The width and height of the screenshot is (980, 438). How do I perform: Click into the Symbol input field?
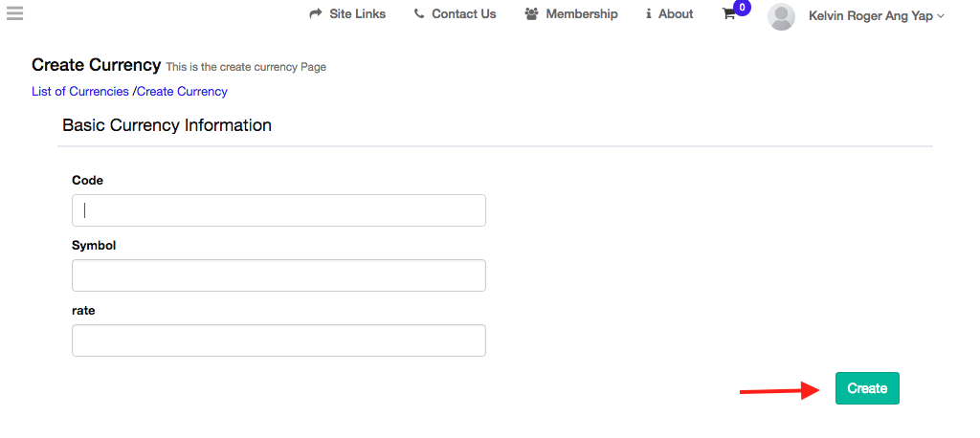[x=278, y=275]
